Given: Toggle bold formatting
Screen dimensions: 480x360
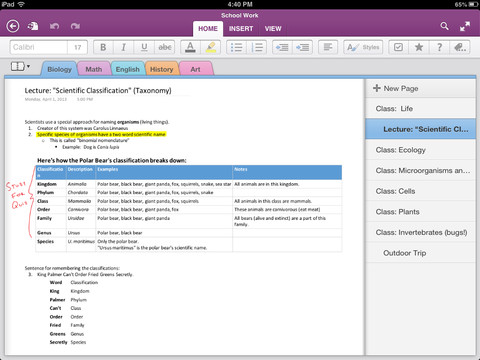Looking at the screenshot, I should [x=103, y=47].
